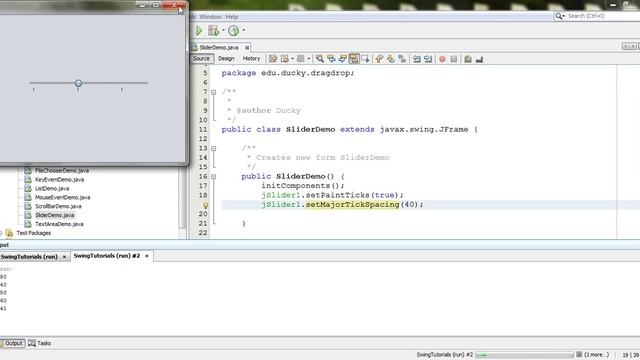Click the Find Previous Occurrence icon
This screenshot has height=360, width=640.
331,59
